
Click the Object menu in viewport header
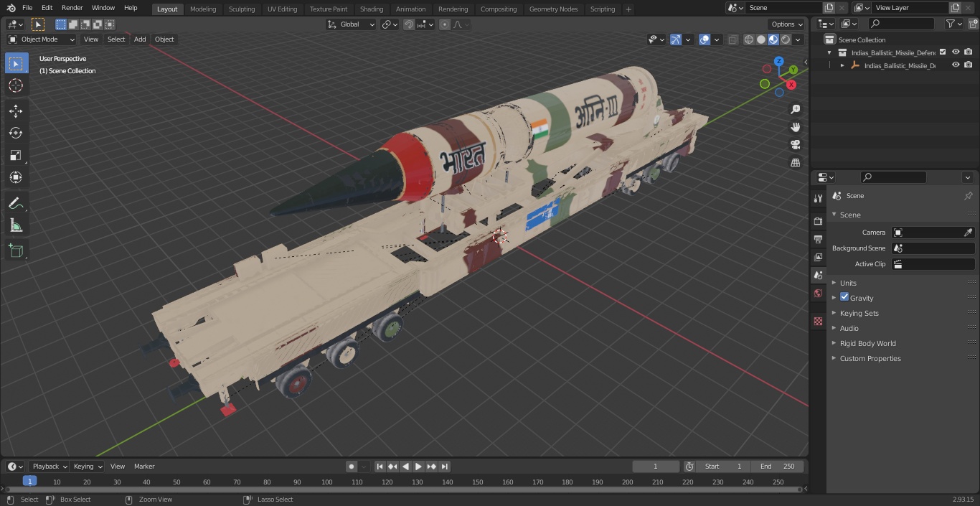click(164, 39)
